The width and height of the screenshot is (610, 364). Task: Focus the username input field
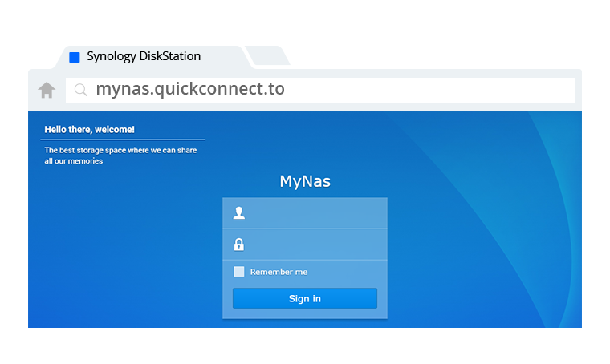[305, 213]
